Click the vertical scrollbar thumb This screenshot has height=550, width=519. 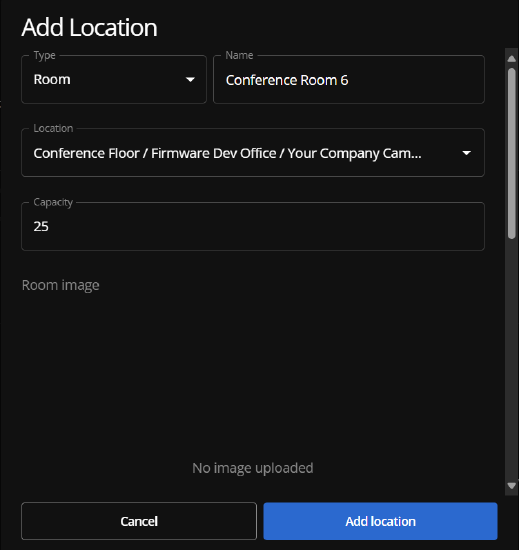512,154
